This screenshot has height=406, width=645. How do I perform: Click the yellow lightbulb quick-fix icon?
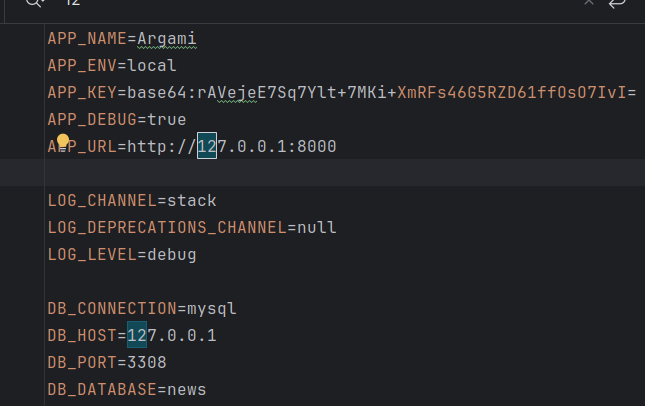63,141
